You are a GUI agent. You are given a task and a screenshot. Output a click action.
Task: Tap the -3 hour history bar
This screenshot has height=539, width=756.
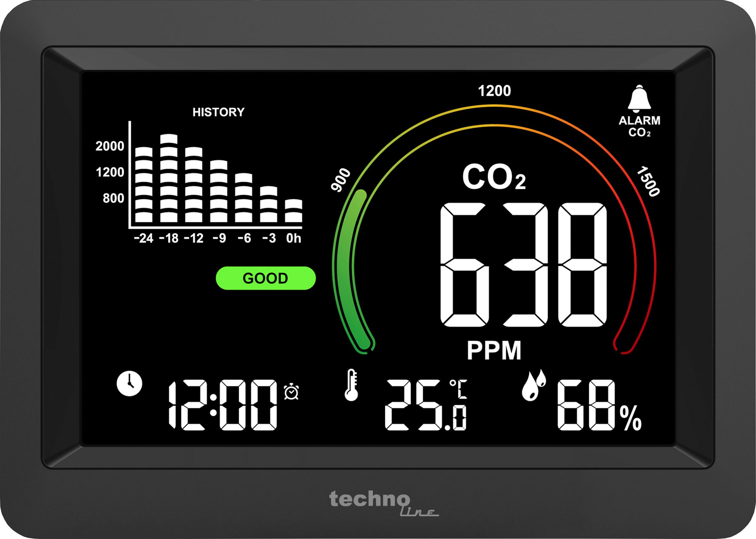point(269,204)
